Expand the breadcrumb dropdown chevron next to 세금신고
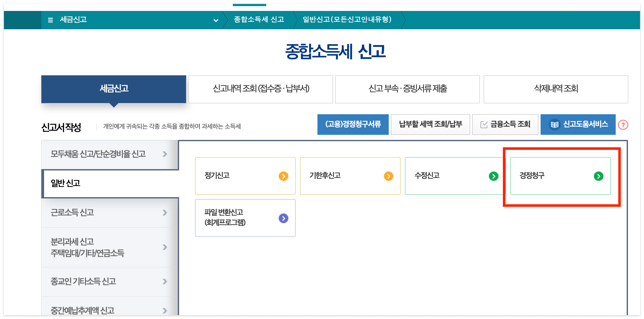Image resolution: width=644 pixels, height=319 pixels. click(x=216, y=20)
